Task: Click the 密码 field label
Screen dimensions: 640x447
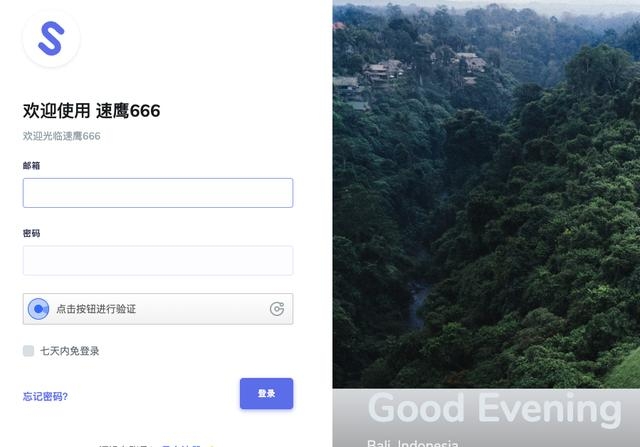Action: [31, 233]
